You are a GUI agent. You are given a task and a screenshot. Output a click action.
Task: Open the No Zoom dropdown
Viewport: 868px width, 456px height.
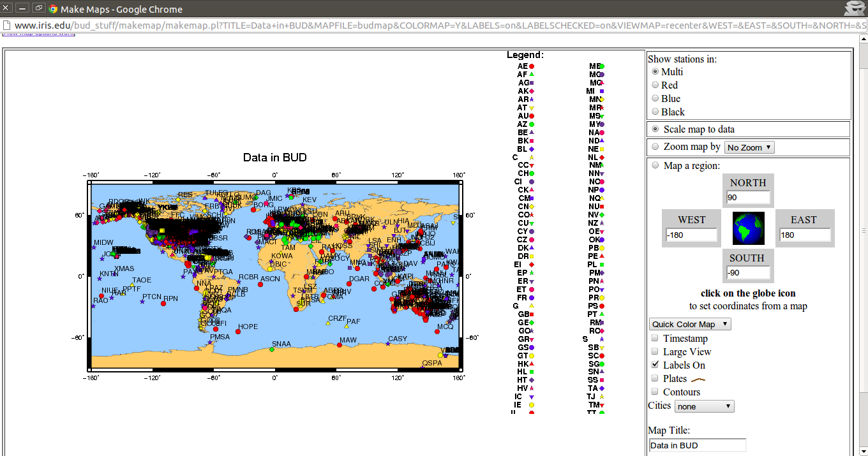tap(749, 147)
